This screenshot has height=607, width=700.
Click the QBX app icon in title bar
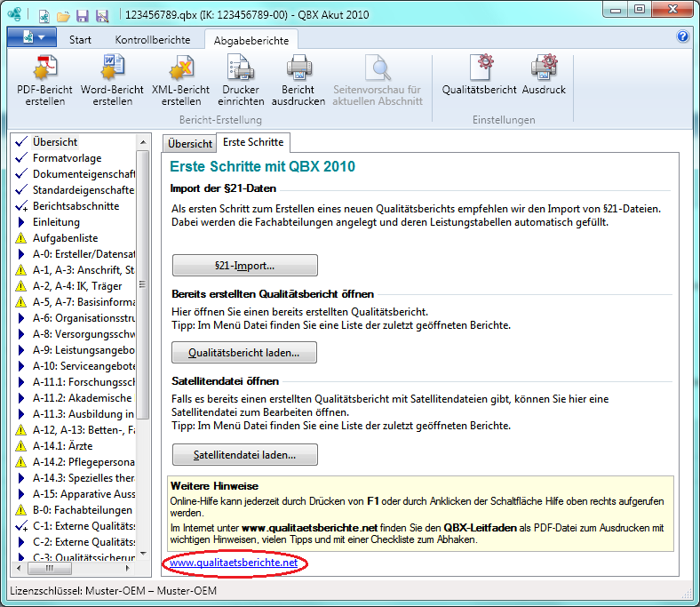pyautogui.click(x=15, y=15)
